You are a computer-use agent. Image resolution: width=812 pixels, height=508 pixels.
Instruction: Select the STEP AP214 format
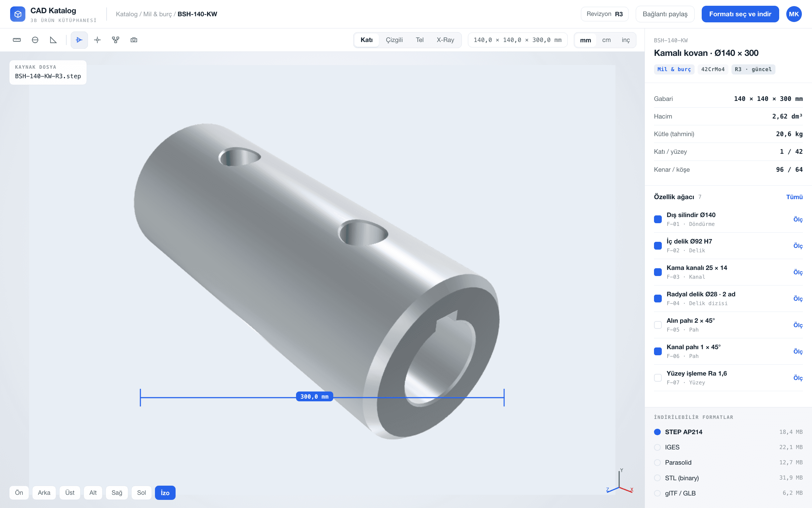pos(728,432)
